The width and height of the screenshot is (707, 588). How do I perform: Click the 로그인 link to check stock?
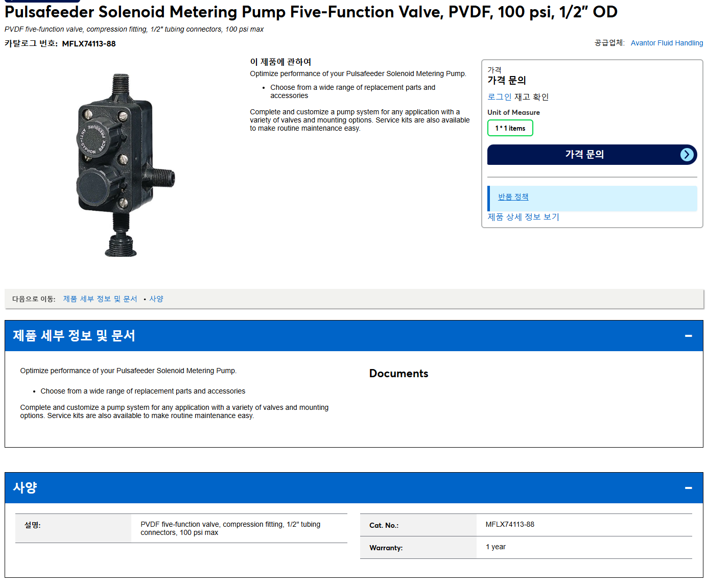[499, 97]
